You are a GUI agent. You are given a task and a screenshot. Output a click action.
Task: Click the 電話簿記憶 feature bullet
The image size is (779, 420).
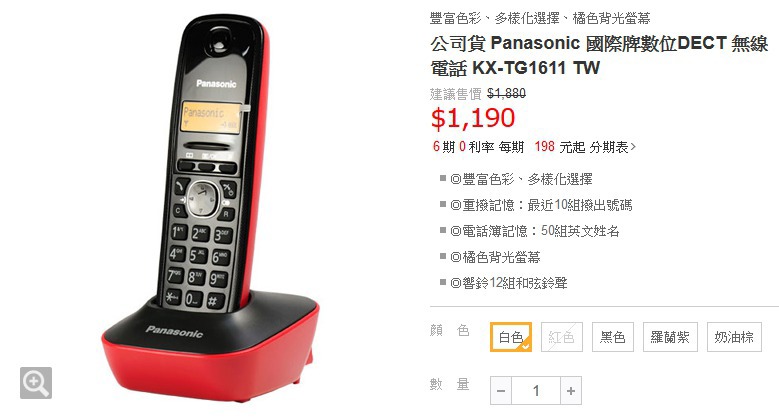click(535, 231)
